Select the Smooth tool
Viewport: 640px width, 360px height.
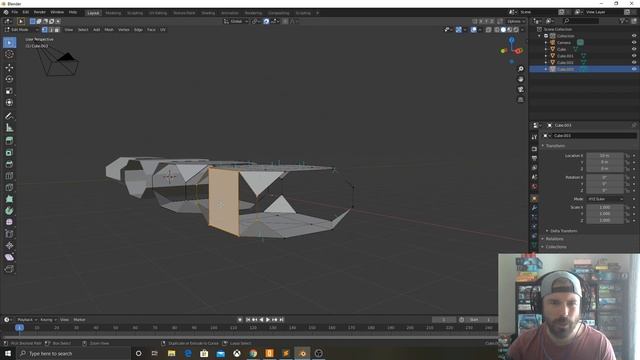point(9,222)
